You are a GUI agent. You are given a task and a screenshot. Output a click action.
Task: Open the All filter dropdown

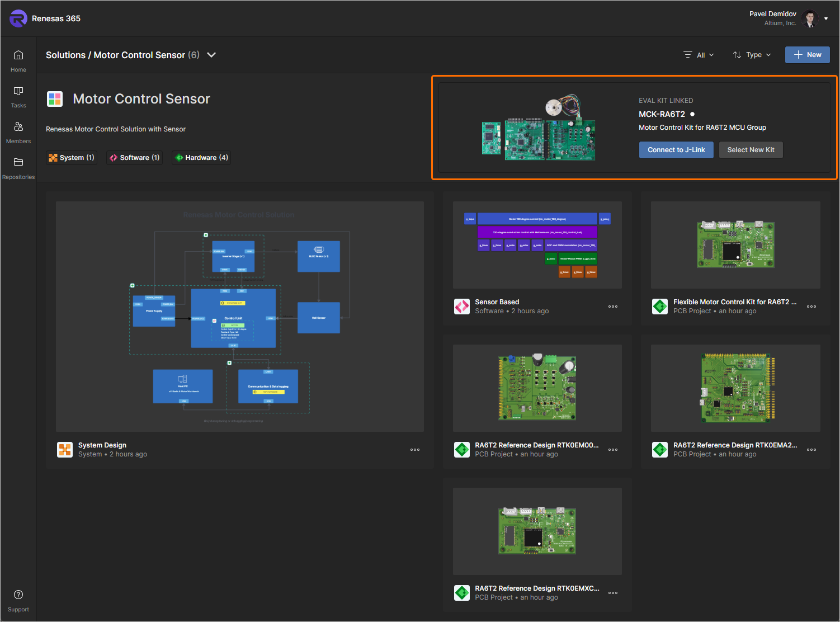coord(699,55)
